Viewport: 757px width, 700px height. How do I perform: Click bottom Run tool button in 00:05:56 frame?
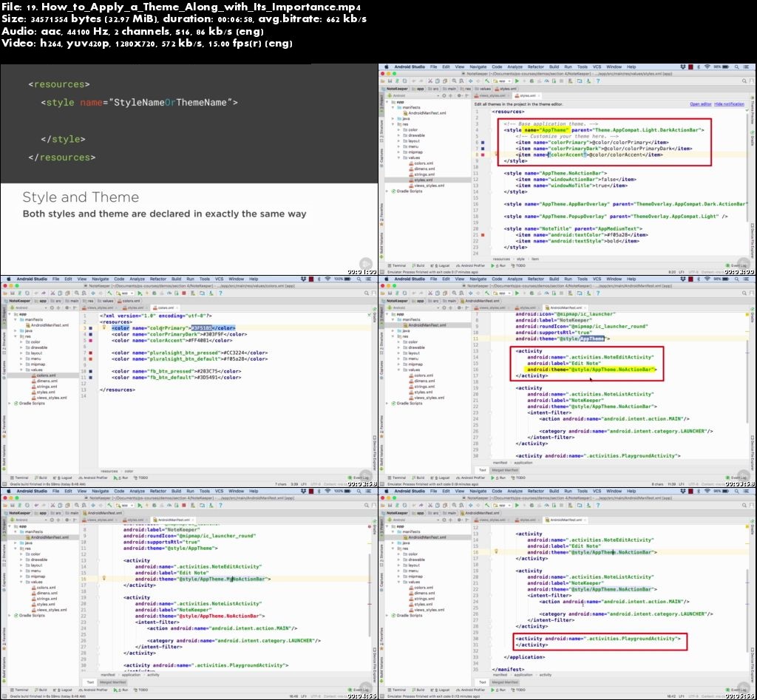point(498,690)
